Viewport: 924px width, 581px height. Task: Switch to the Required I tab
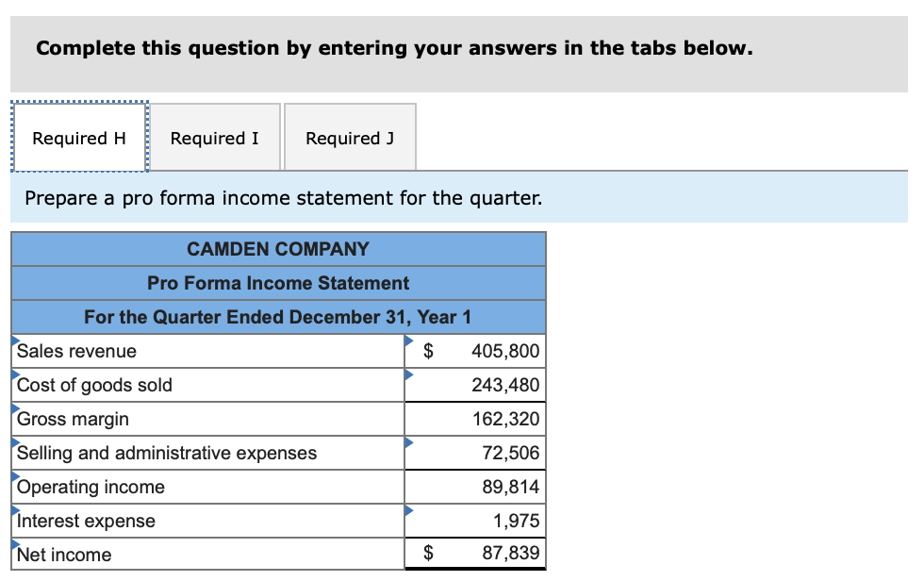[x=215, y=138]
